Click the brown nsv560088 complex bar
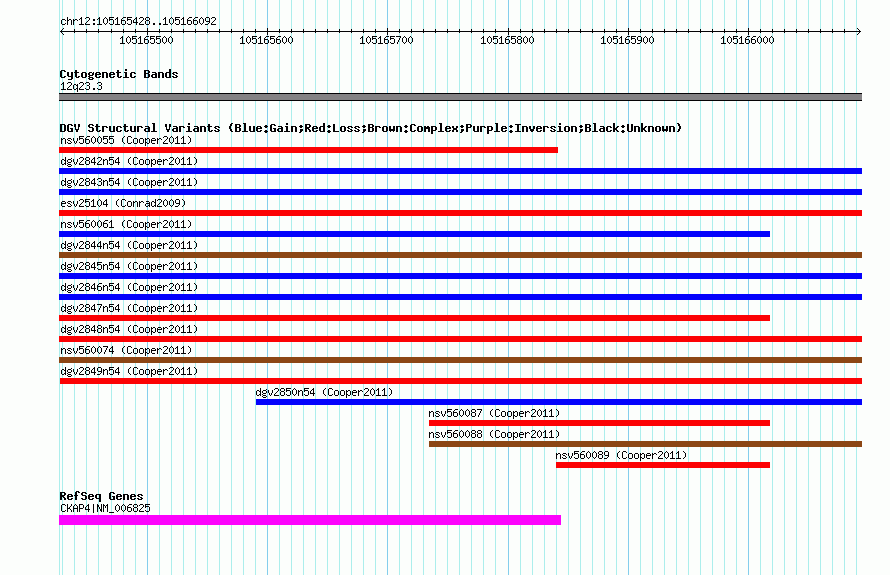This screenshot has height=575, width=890. click(x=645, y=444)
